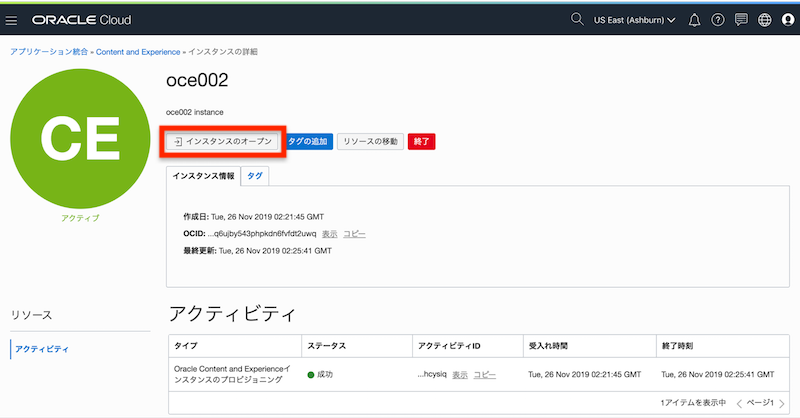Open the user profile icon
800x418 pixels.
coord(788,20)
